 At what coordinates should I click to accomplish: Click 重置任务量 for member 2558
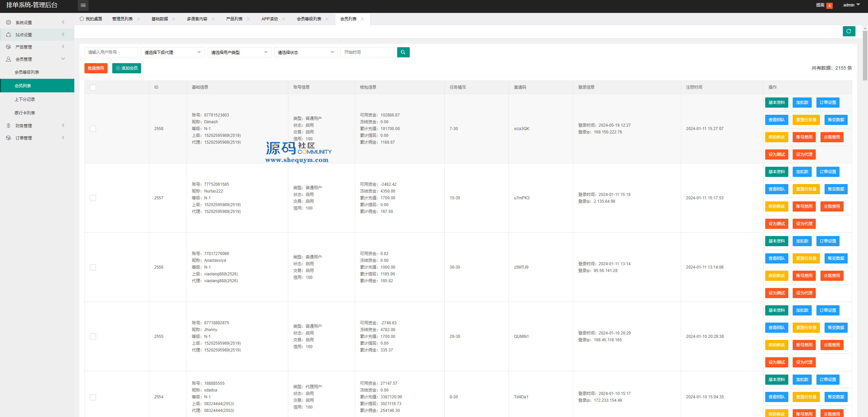click(806, 120)
